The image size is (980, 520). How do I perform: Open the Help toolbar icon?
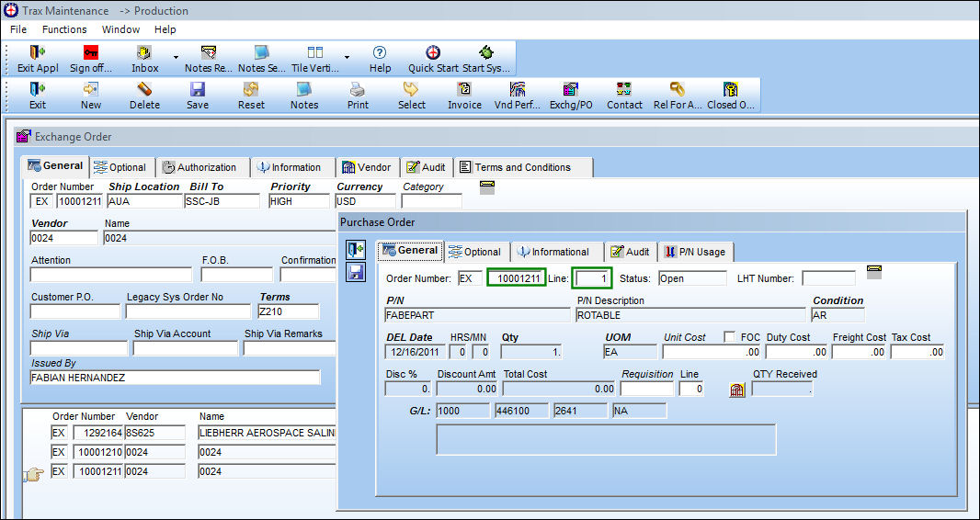380,59
